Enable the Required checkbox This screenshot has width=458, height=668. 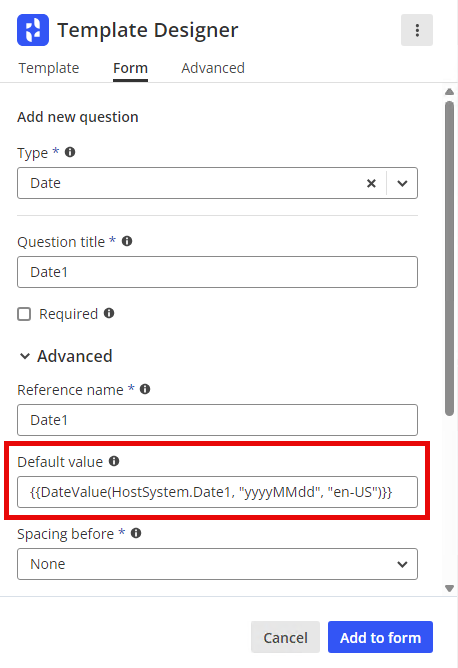[x=24, y=314]
